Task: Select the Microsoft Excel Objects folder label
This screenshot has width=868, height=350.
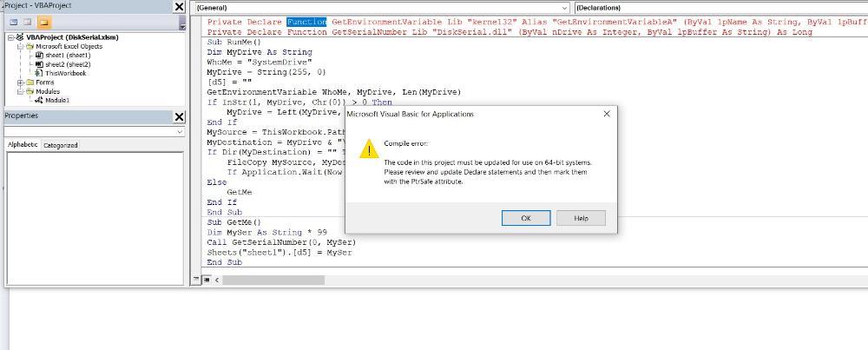Action: (x=69, y=47)
